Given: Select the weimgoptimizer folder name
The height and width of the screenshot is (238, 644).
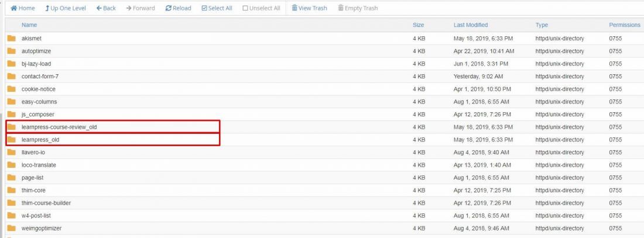Looking at the screenshot, I should click(42, 228).
